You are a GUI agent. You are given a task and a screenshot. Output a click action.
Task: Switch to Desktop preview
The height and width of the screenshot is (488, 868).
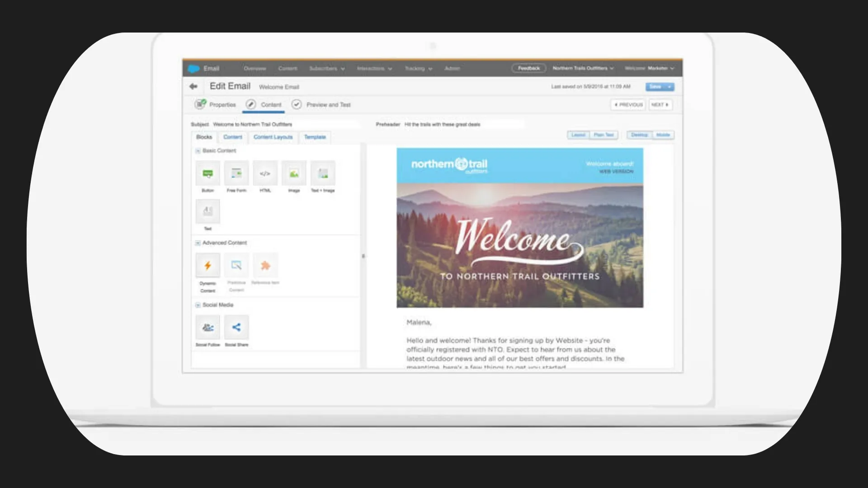point(640,135)
